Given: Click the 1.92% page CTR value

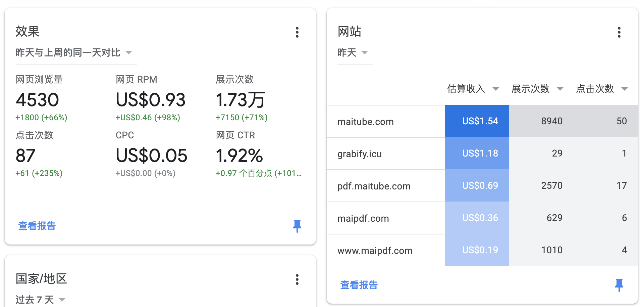Looking at the screenshot, I should click(239, 156).
